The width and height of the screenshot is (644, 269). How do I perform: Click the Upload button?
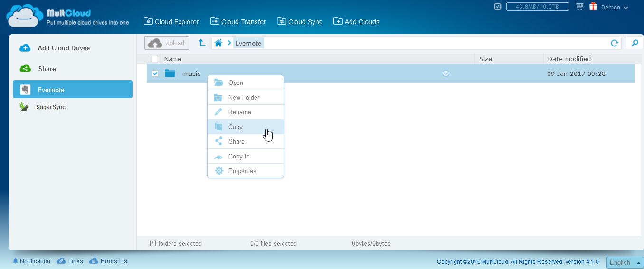click(167, 43)
